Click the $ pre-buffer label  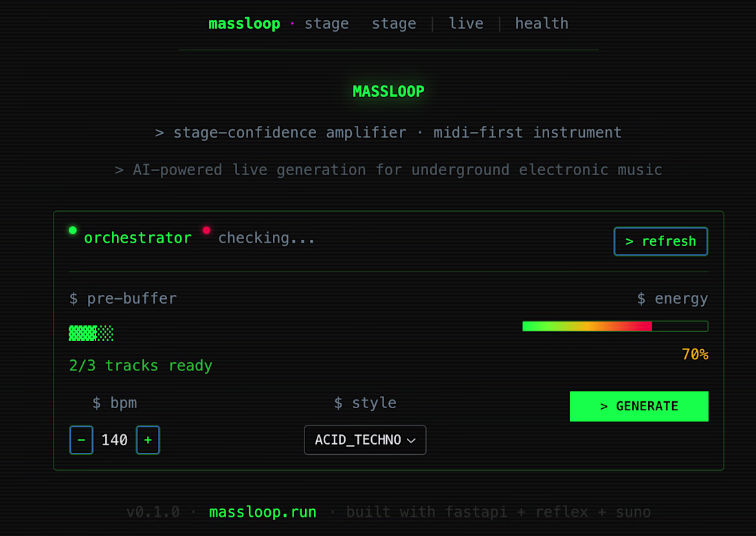pyautogui.click(x=123, y=298)
